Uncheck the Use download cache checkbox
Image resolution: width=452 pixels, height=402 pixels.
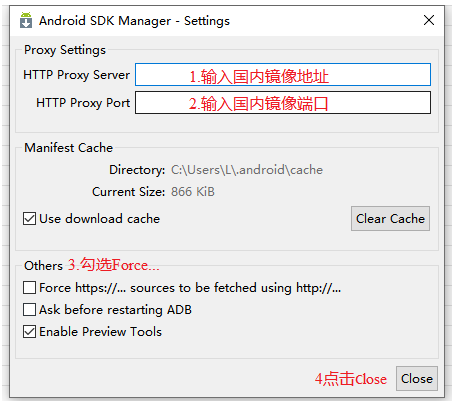[x=29, y=219]
